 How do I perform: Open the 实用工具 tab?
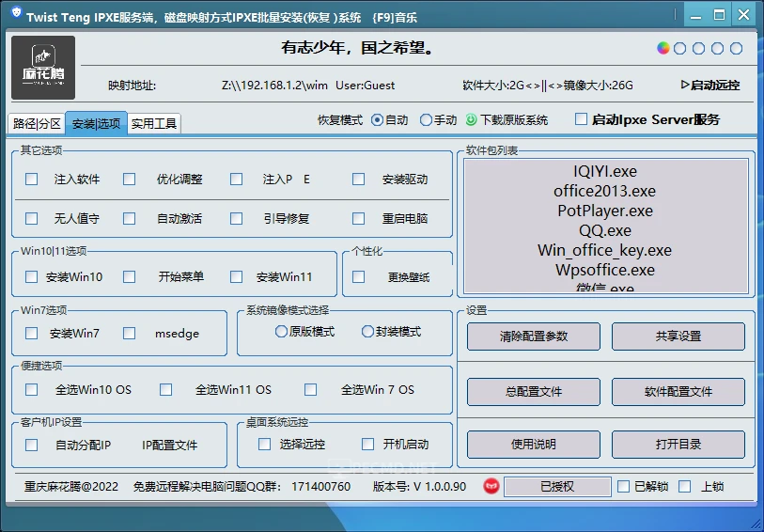pyautogui.click(x=154, y=123)
